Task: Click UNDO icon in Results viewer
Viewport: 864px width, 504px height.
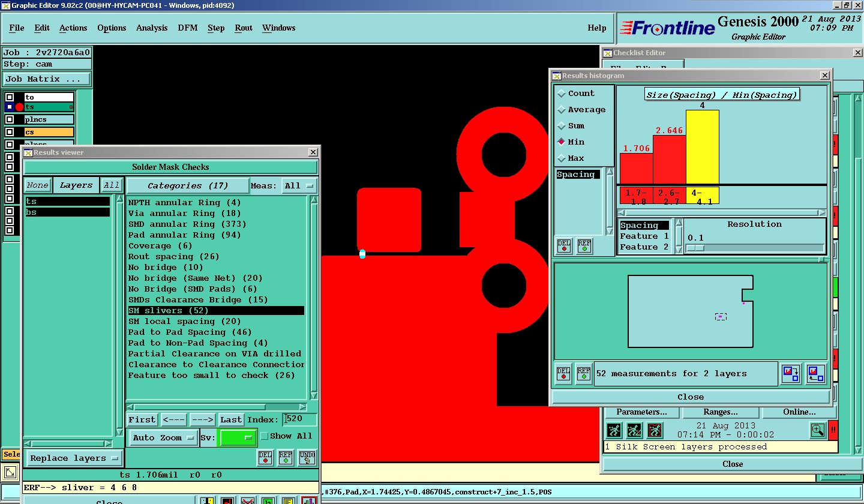Action: coord(307,458)
